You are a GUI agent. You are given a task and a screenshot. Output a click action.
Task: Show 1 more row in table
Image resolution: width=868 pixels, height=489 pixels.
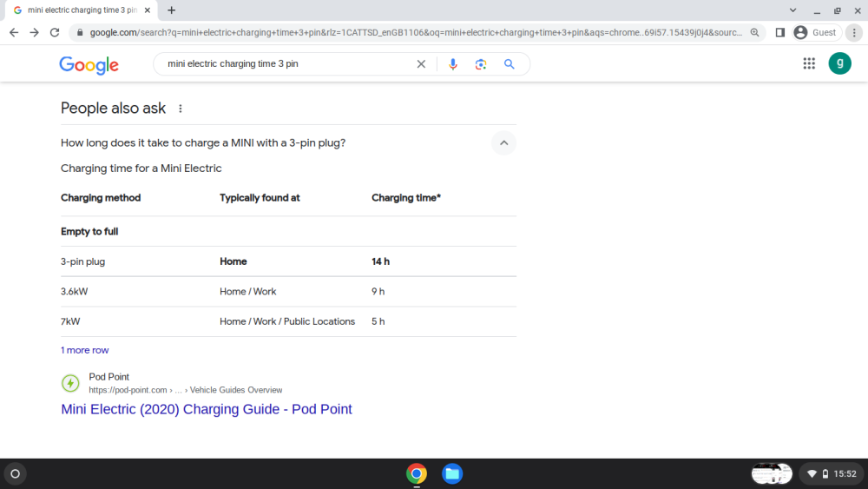point(85,350)
